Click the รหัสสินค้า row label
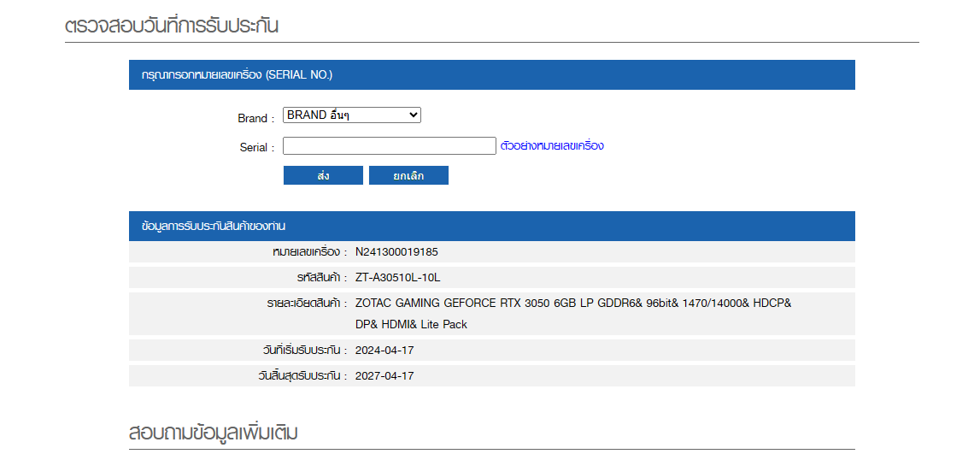Image resolution: width=980 pixels, height=454 pixels. coord(322,278)
